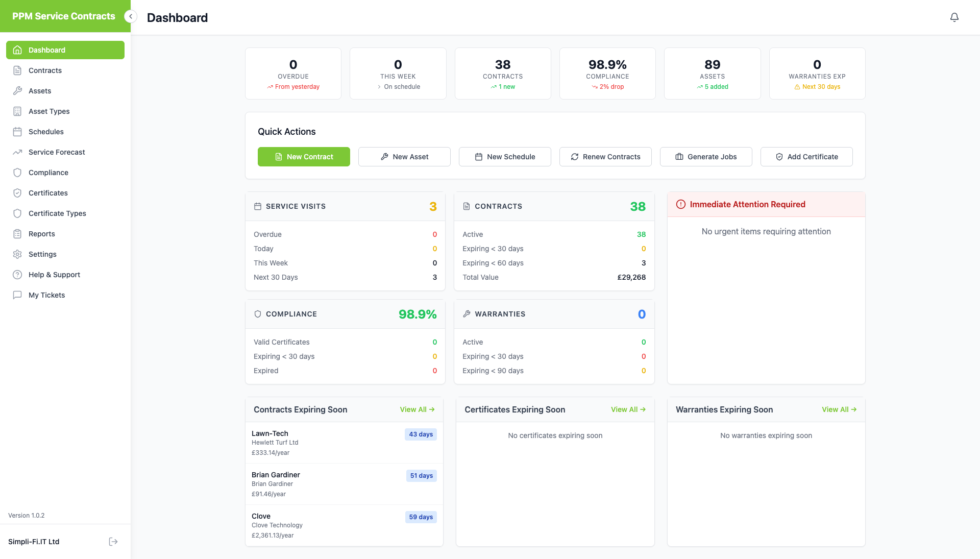980x559 pixels.
Task: Collapse the sidebar with the chevron
Action: tap(131, 16)
